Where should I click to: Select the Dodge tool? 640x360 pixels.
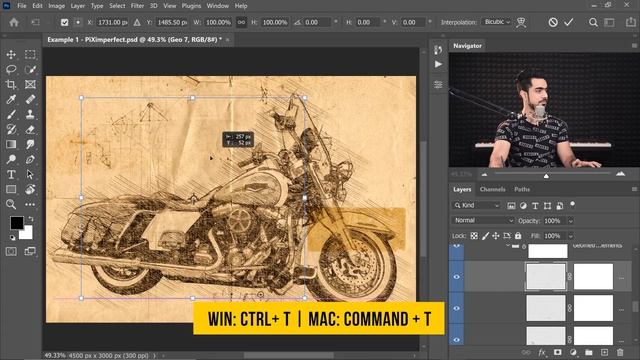click(11, 159)
